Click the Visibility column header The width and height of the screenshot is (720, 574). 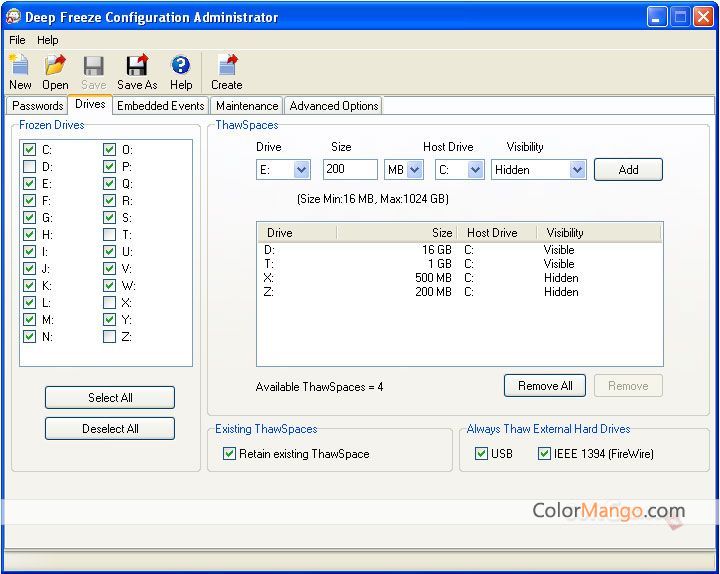pos(599,233)
